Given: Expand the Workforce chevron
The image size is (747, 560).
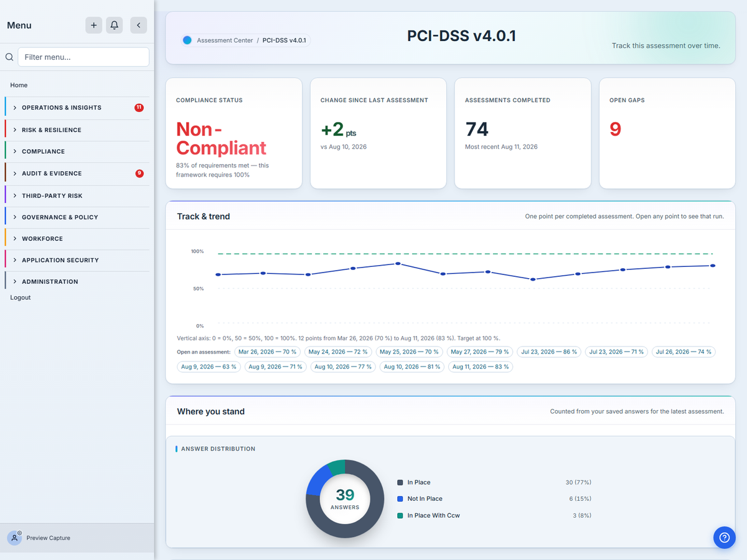Looking at the screenshot, I should (x=15, y=239).
